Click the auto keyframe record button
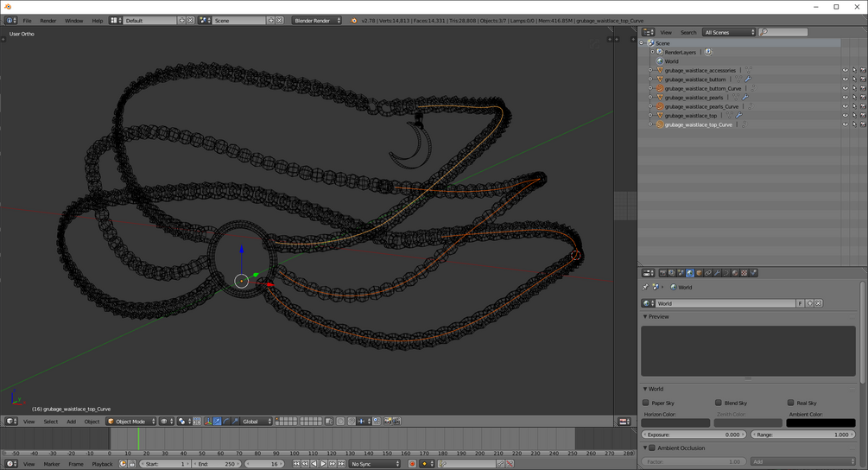The image size is (868, 470). pos(412,464)
